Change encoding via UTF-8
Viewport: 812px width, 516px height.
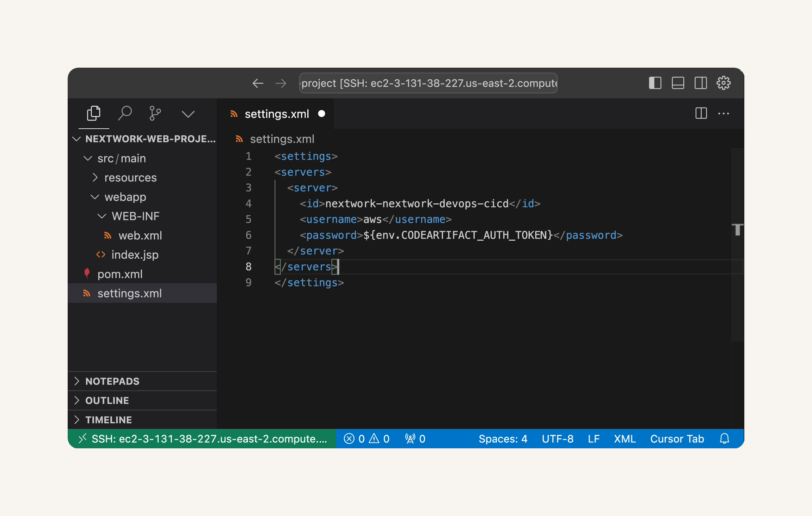click(x=558, y=439)
